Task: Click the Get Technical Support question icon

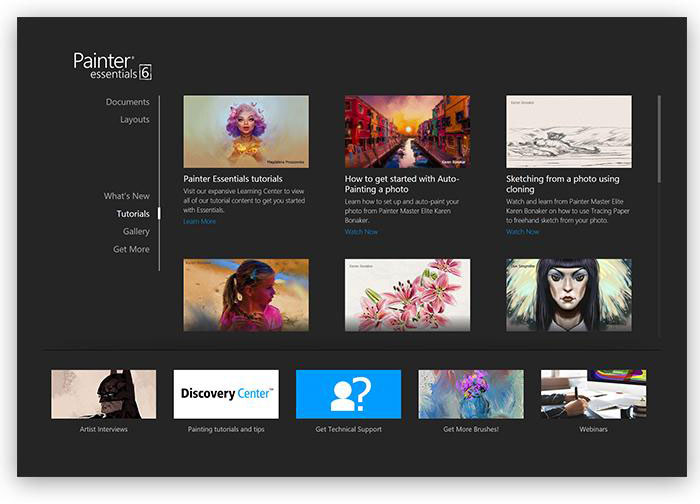Action: click(x=349, y=394)
